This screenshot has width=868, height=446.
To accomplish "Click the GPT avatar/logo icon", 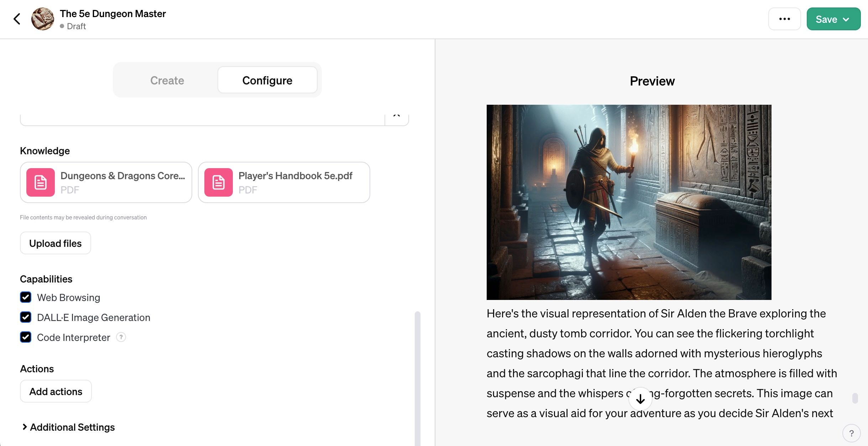I will click(43, 19).
